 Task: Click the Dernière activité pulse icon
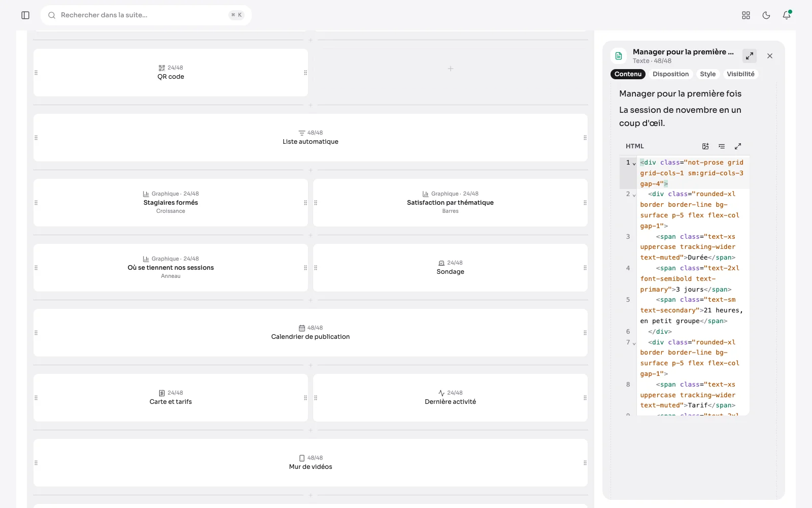pos(442,393)
